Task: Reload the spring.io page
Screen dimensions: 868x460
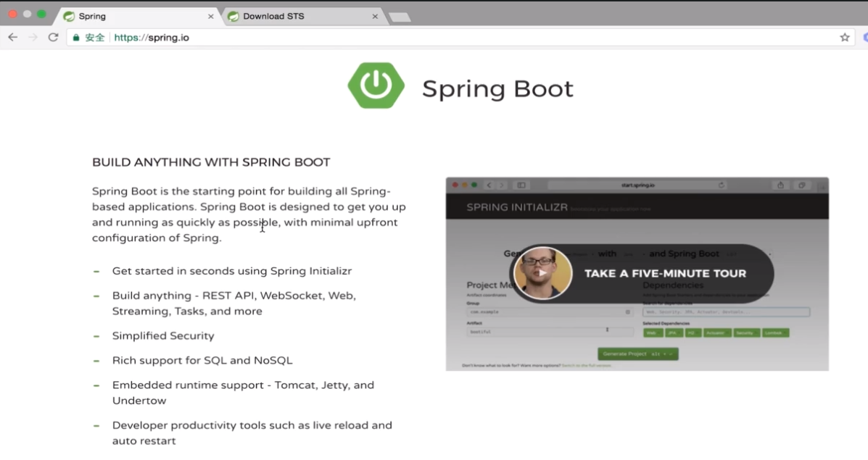Action: [x=53, y=37]
